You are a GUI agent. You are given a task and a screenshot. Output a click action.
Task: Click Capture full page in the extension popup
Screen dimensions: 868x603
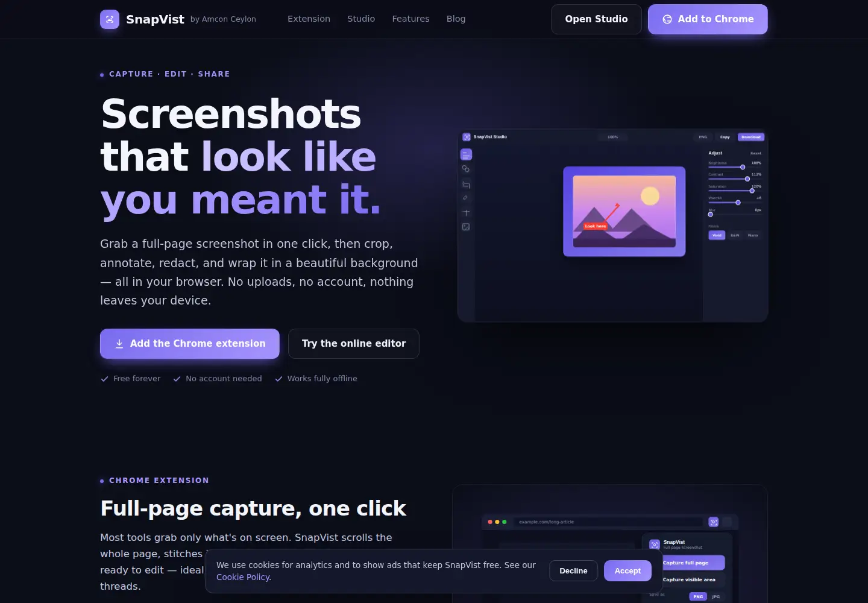coord(694,563)
